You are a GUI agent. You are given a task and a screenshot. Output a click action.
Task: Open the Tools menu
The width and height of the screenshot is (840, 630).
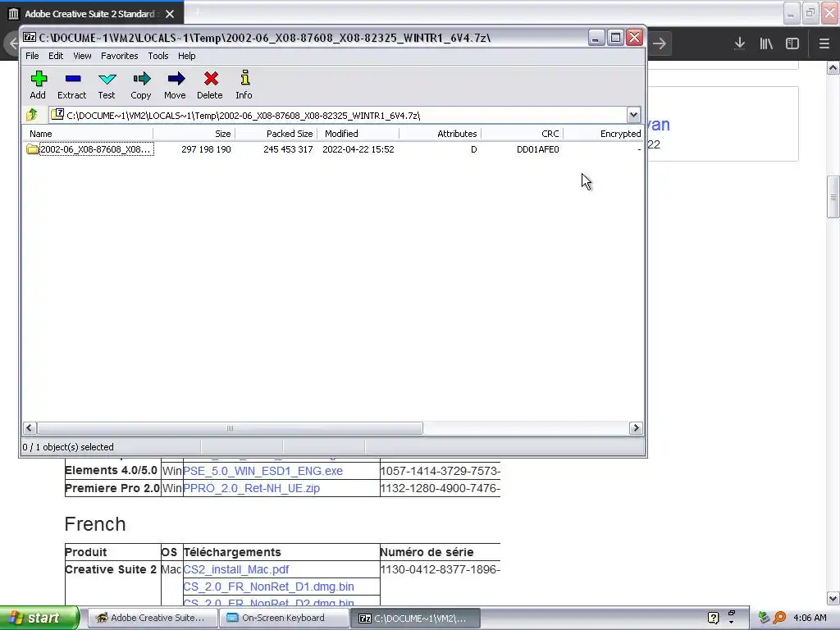158,56
